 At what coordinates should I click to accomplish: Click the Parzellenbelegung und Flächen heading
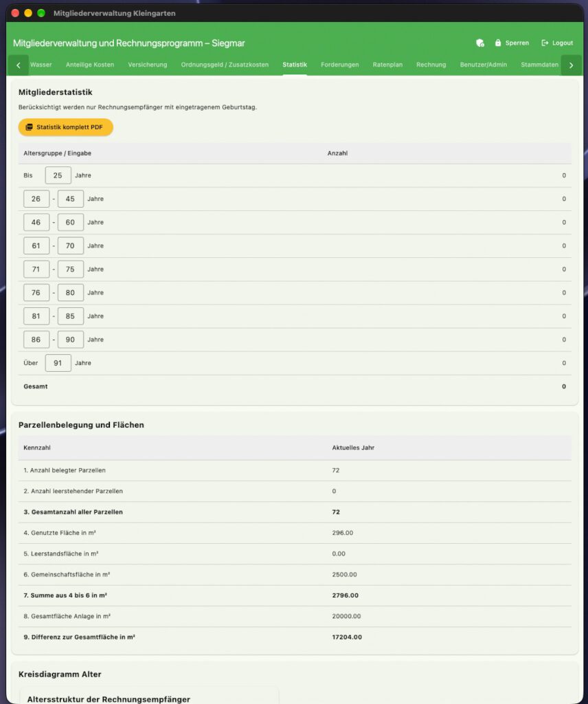(x=81, y=425)
